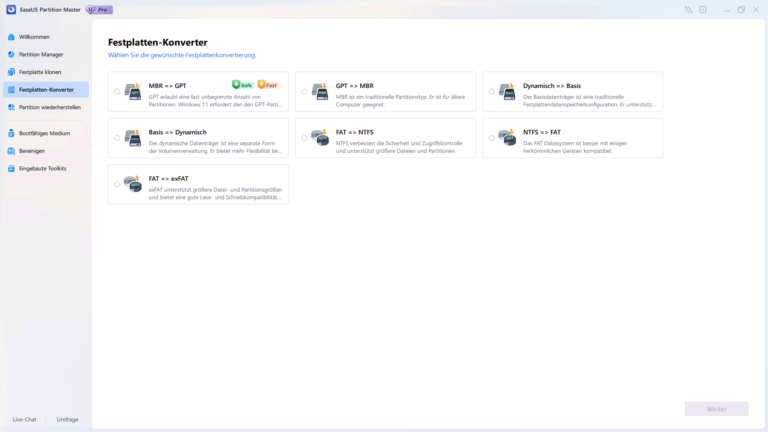Open the Willkommen page
Viewport: 768px width, 432px height.
point(46,37)
